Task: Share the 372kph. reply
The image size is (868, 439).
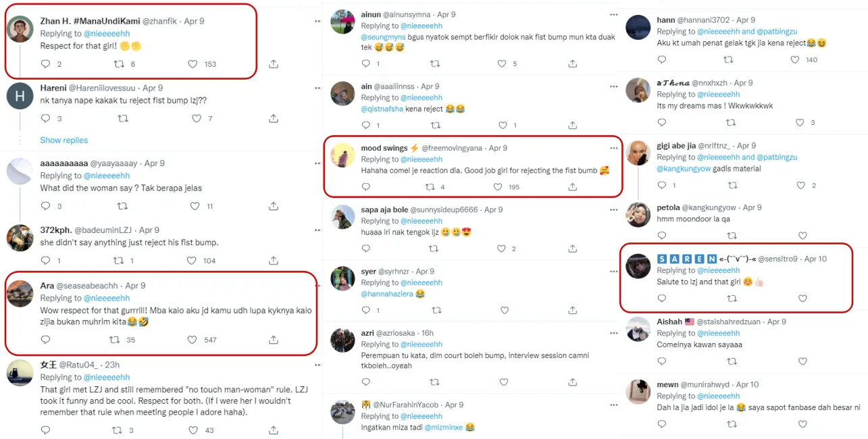Action: (274, 261)
